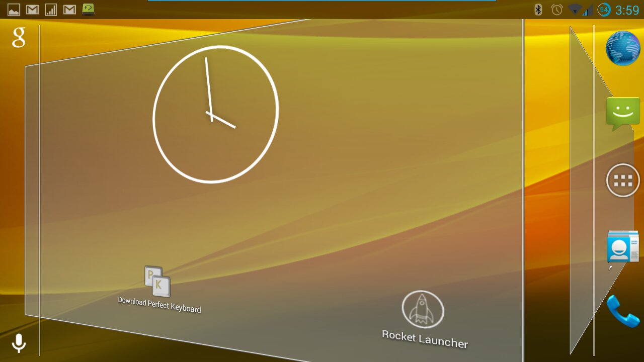This screenshot has height=362, width=644.
Task: Open the green Messaging app
Action: tap(623, 114)
